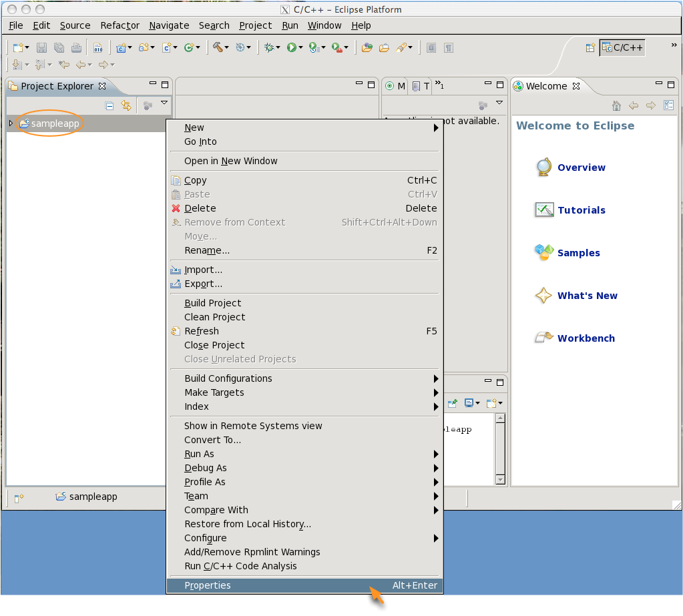Select the Project Explorer tab
This screenshot has height=616, width=683.
(x=57, y=86)
